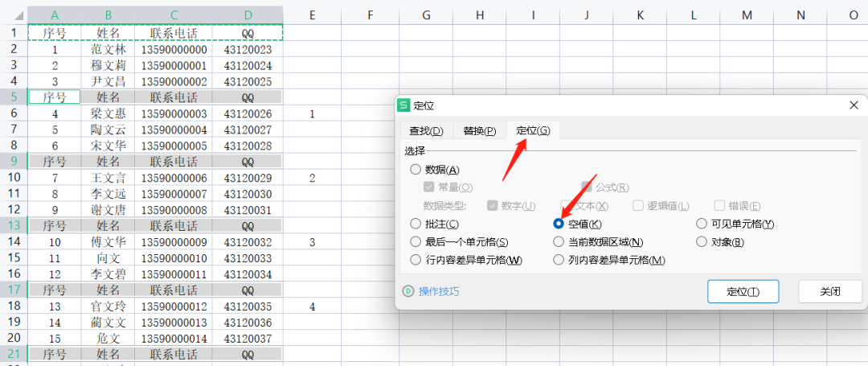The image size is (868, 366).
Task: Close the 定位 dialog with X
Action: [854, 105]
